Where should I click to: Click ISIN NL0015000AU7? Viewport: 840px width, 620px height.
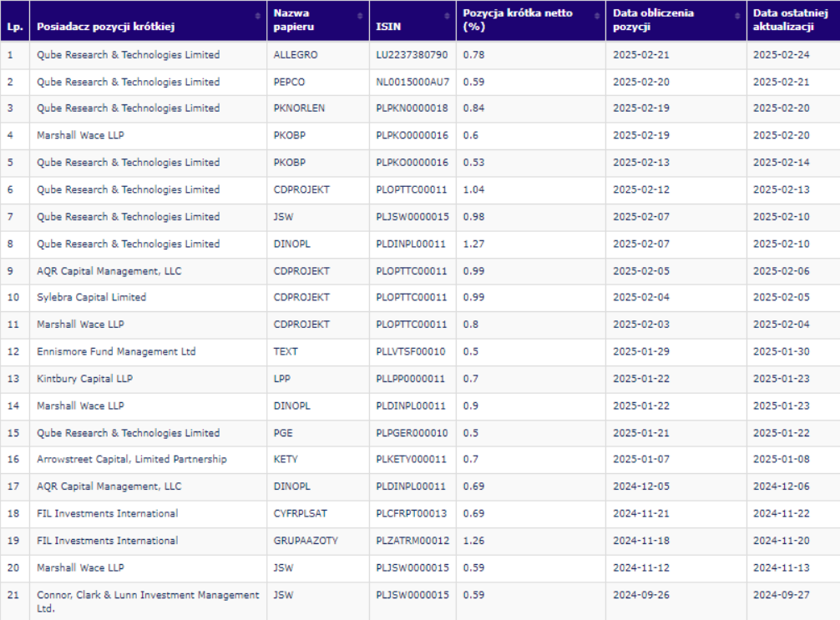[412, 82]
